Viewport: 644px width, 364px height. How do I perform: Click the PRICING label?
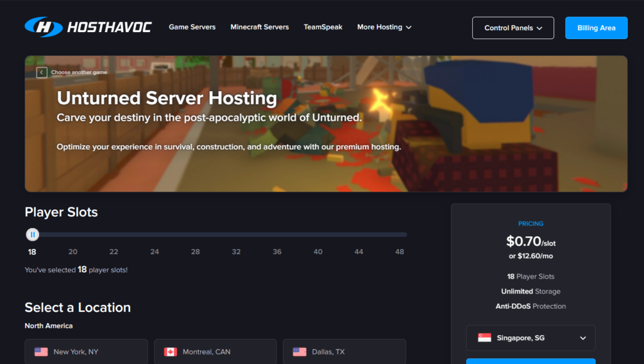point(531,224)
